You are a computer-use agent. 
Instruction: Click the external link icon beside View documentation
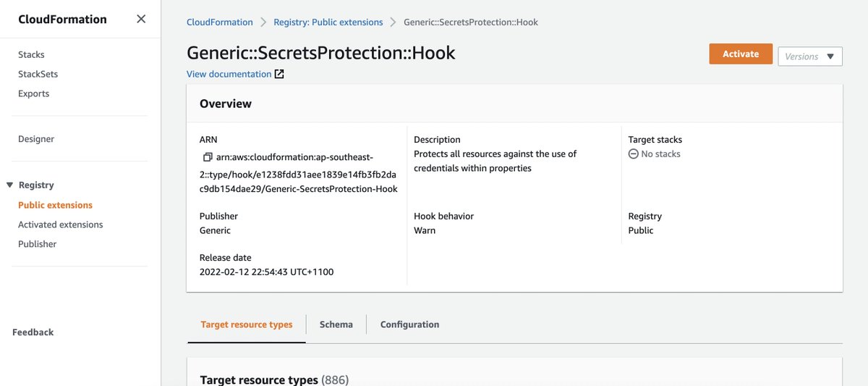tap(279, 74)
